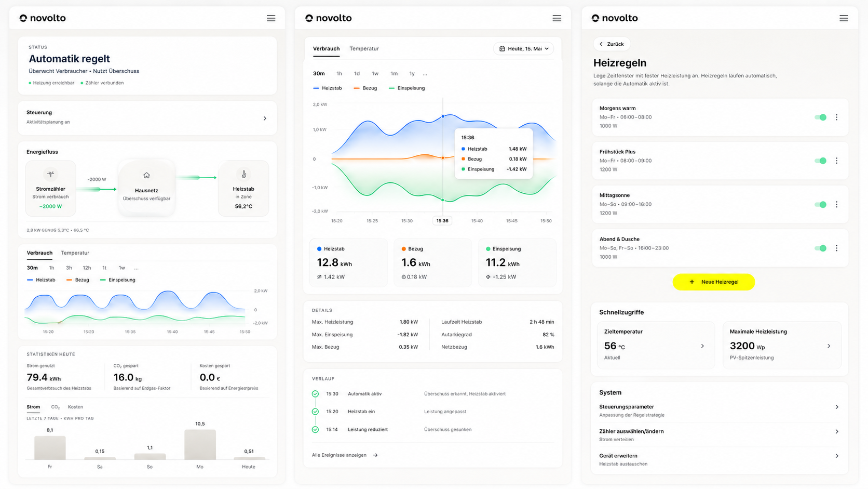The image size is (868, 489).
Task: Go back with the Zurück button
Action: click(x=612, y=44)
